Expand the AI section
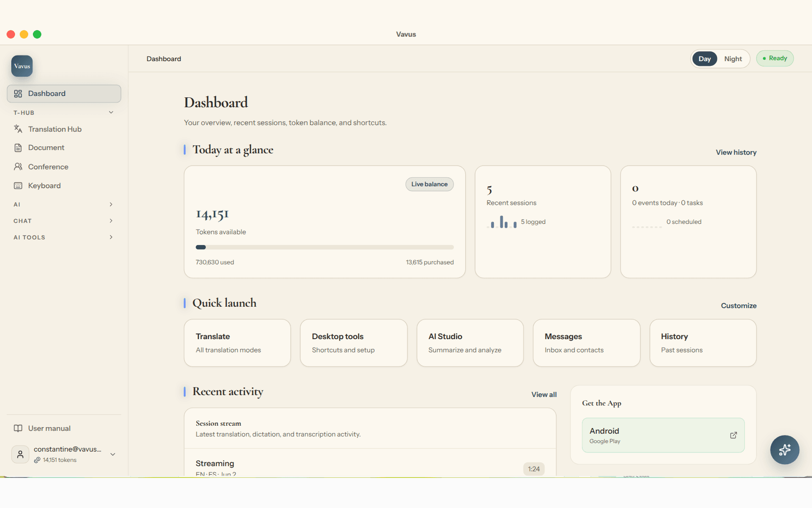Screen dimensions: 812x508 (x=64, y=205)
